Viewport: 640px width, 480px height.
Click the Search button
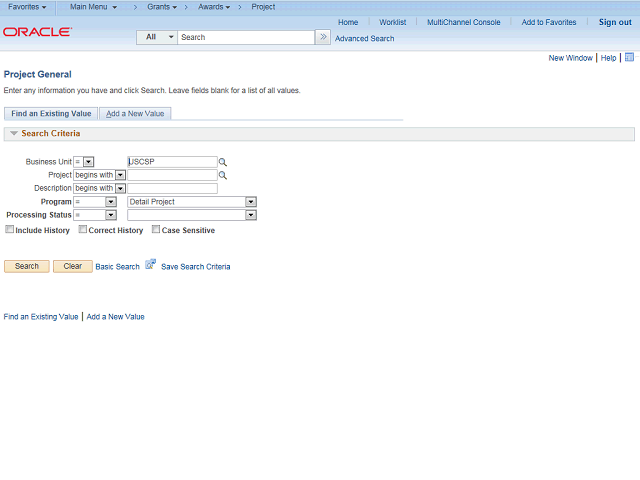tap(27, 266)
